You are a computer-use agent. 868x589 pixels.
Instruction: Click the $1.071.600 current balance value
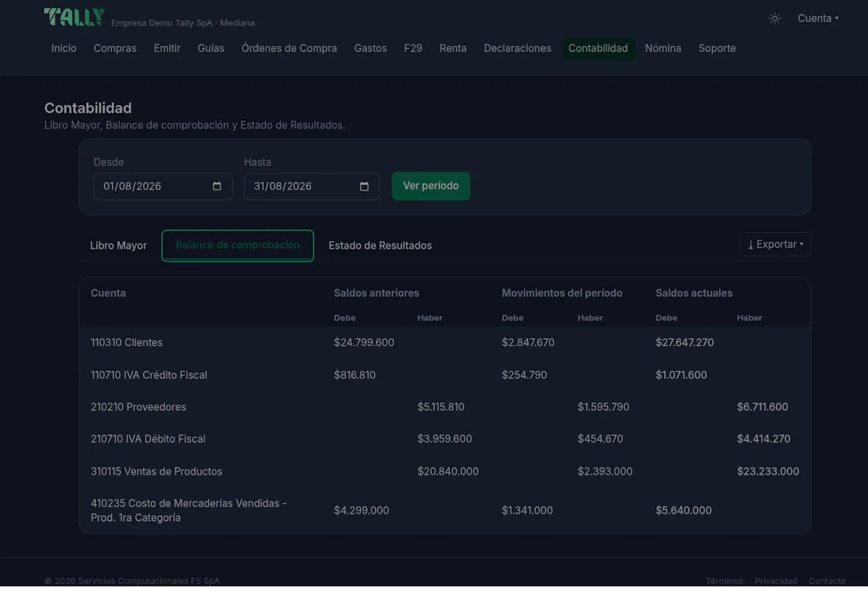click(681, 375)
